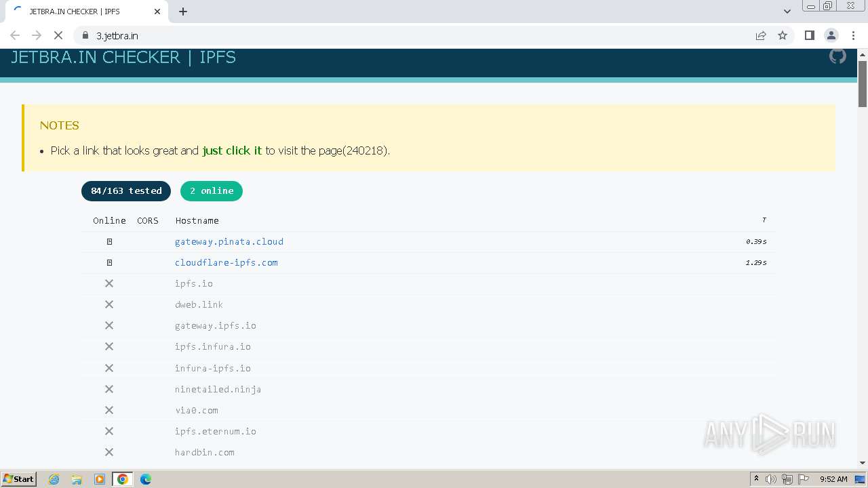868x488 pixels.
Task: Click the 2 online badge
Action: click(212, 191)
